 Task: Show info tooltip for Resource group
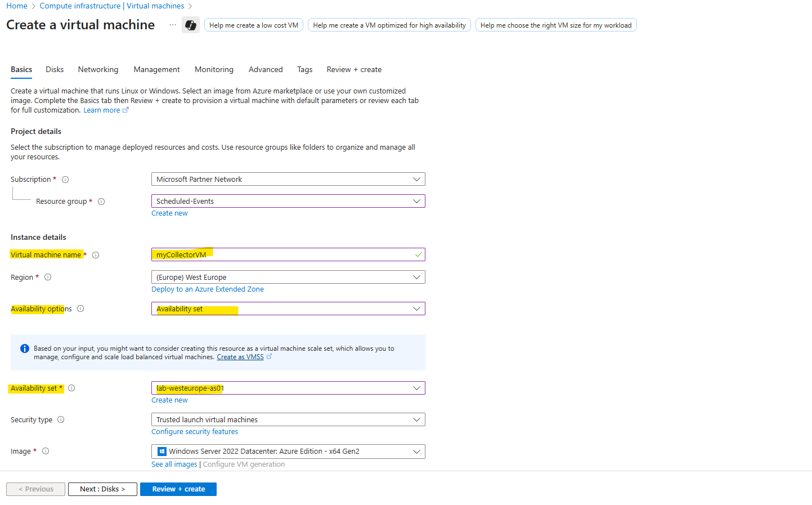tap(101, 202)
